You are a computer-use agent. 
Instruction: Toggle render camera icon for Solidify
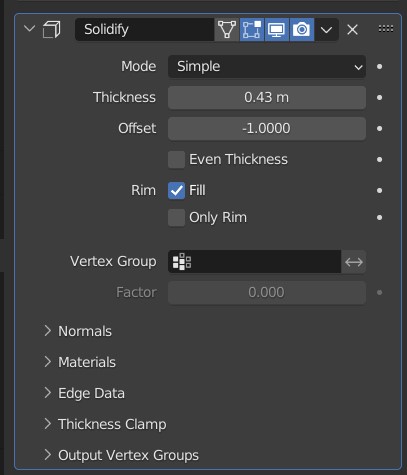302,30
